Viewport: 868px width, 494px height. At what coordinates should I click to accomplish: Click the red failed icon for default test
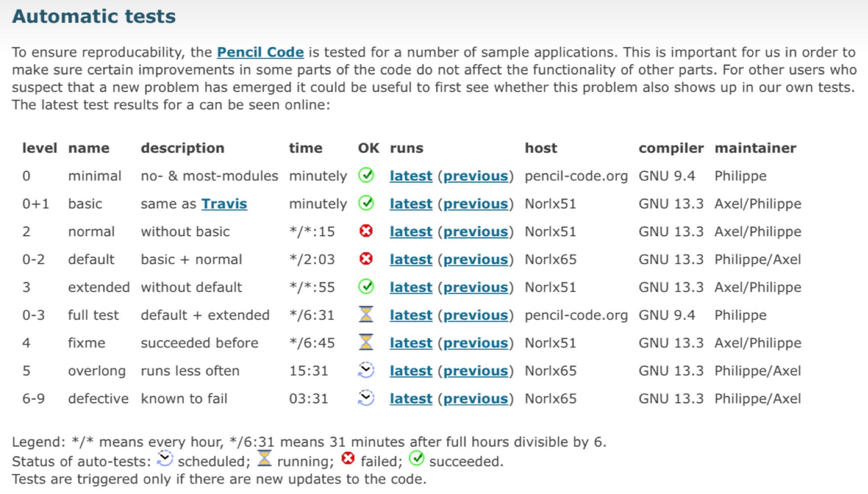[366, 259]
